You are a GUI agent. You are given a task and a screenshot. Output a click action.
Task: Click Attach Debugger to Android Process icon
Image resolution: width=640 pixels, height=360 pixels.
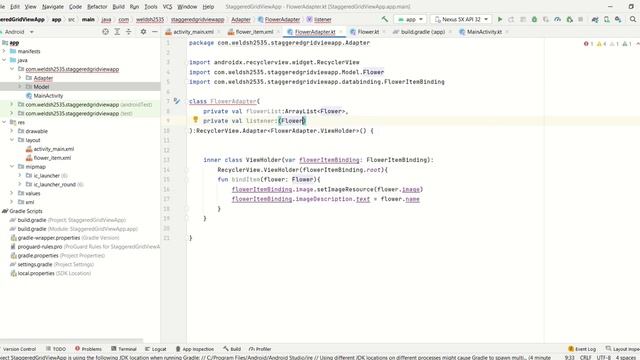click(x=569, y=19)
